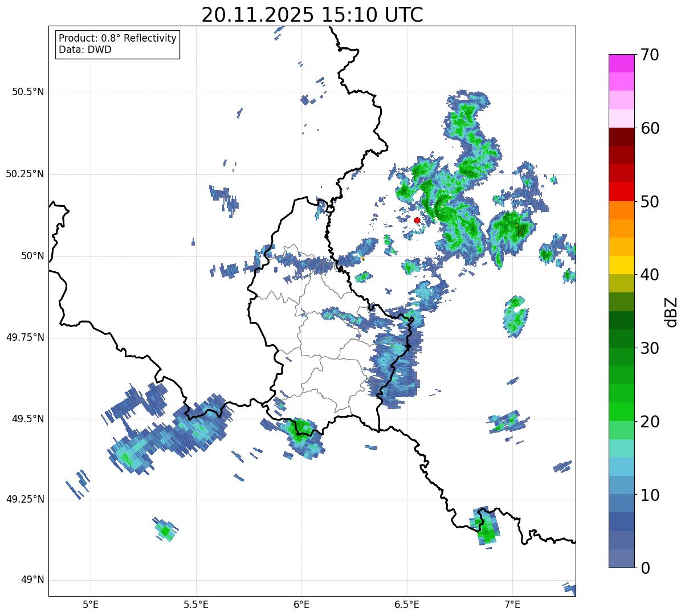685x616 pixels.
Task: Click the dBZ colorbar axis label
Action: [671, 311]
